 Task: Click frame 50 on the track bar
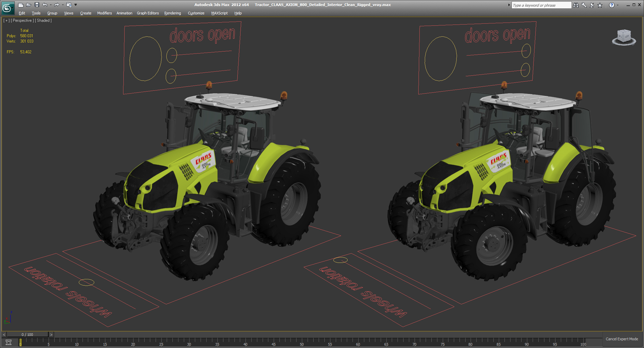tap(302, 342)
